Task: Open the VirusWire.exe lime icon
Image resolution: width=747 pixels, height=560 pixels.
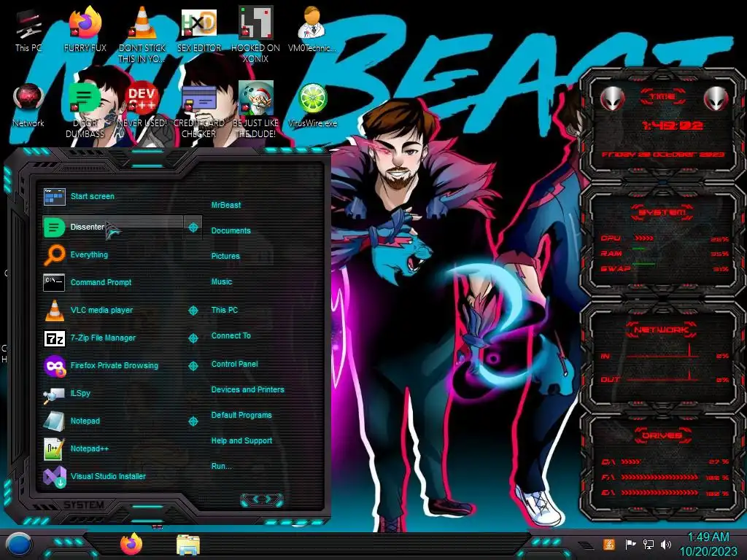Action: click(x=312, y=105)
